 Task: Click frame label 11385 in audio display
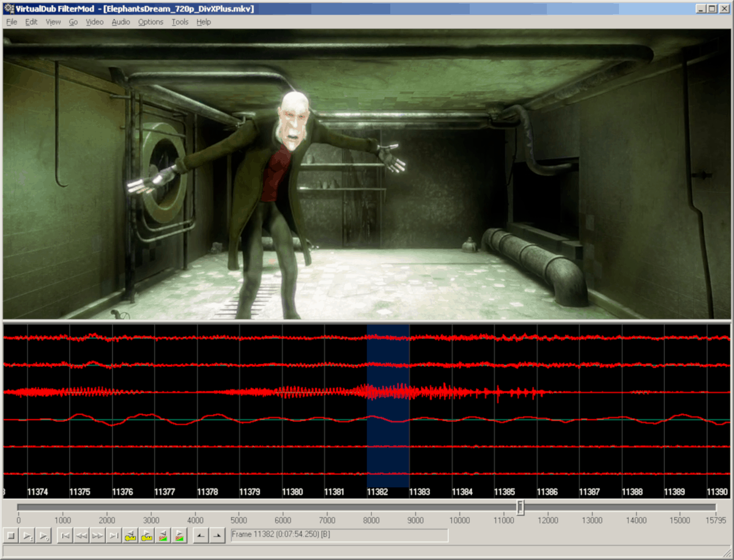click(x=505, y=492)
